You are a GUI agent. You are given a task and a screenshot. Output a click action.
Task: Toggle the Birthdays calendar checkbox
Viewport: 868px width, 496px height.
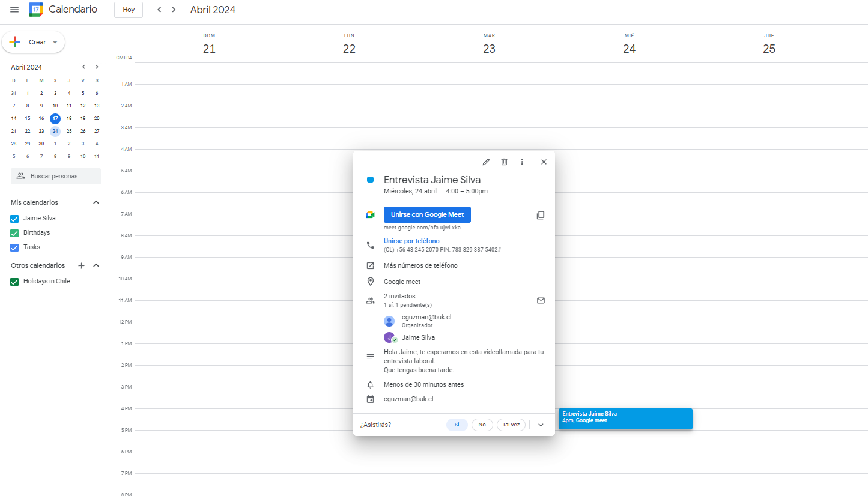coord(15,233)
